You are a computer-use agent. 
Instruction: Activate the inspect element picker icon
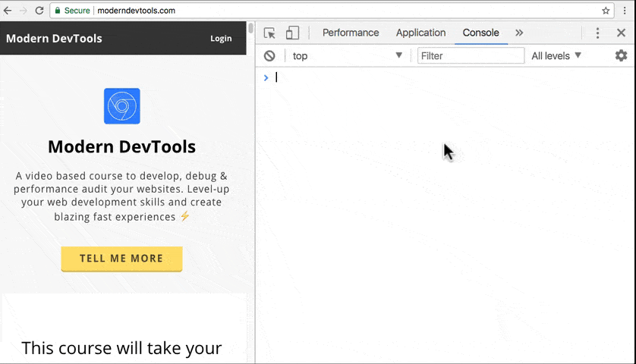(269, 33)
